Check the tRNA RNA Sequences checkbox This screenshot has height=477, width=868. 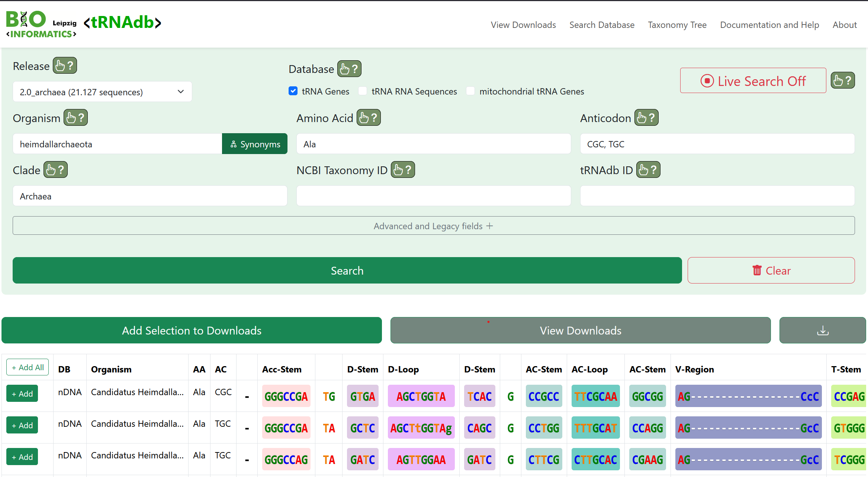(x=363, y=91)
